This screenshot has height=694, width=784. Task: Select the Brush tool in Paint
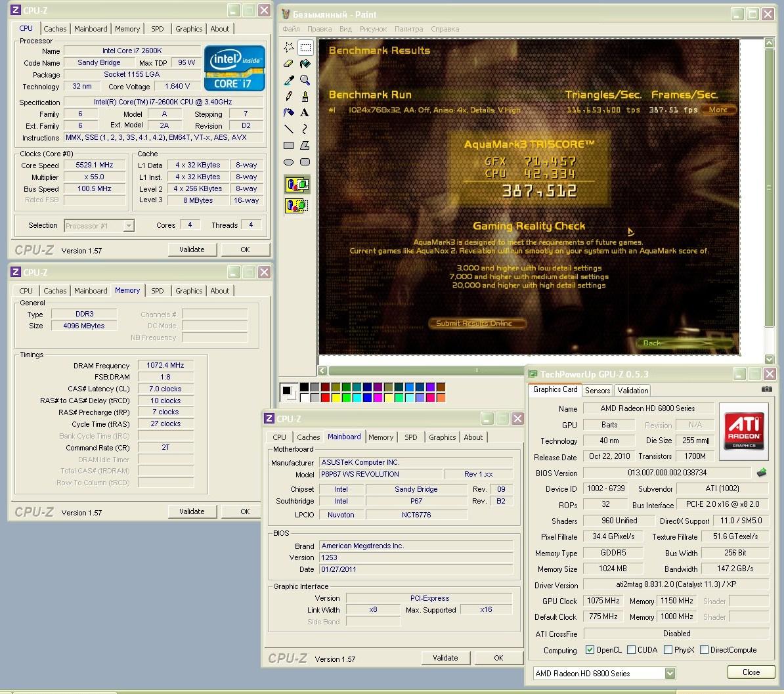coord(305,96)
